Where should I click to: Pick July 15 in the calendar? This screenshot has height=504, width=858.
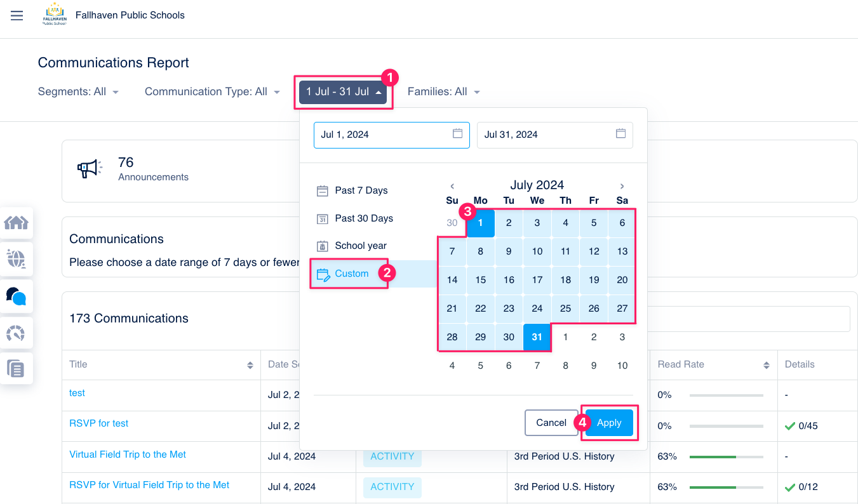point(481,280)
